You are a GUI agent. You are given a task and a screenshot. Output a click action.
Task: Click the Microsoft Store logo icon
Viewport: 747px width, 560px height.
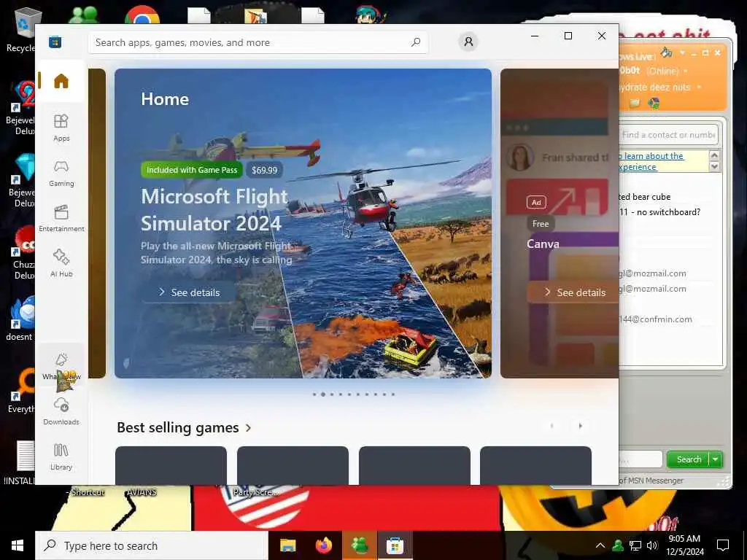pyautogui.click(x=55, y=42)
